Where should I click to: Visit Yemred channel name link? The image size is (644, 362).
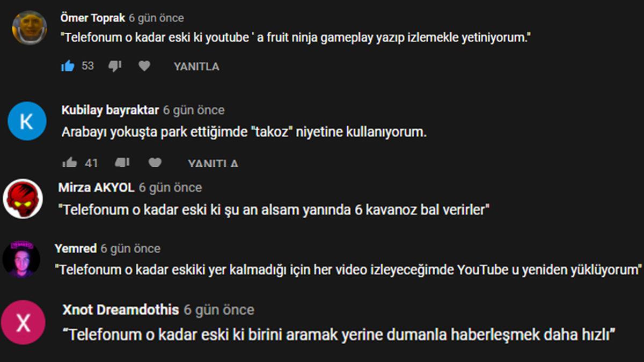tap(76, 249)
